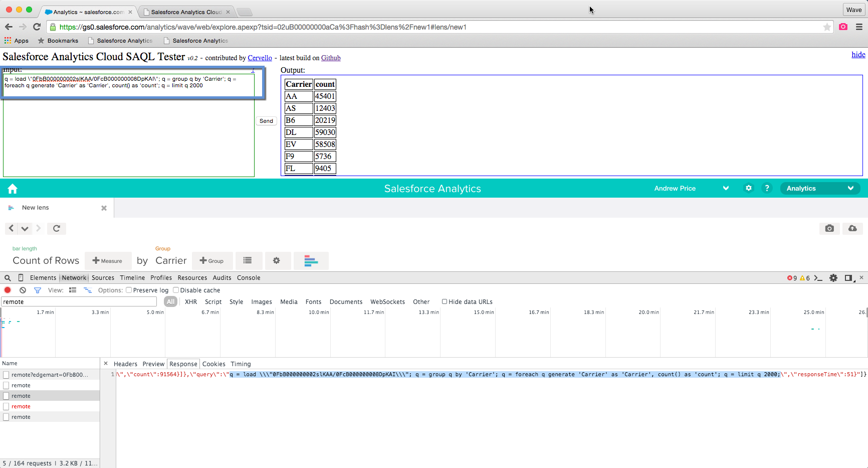Stop network recording red dot
The image size is (868, 468).
(8, 290)
